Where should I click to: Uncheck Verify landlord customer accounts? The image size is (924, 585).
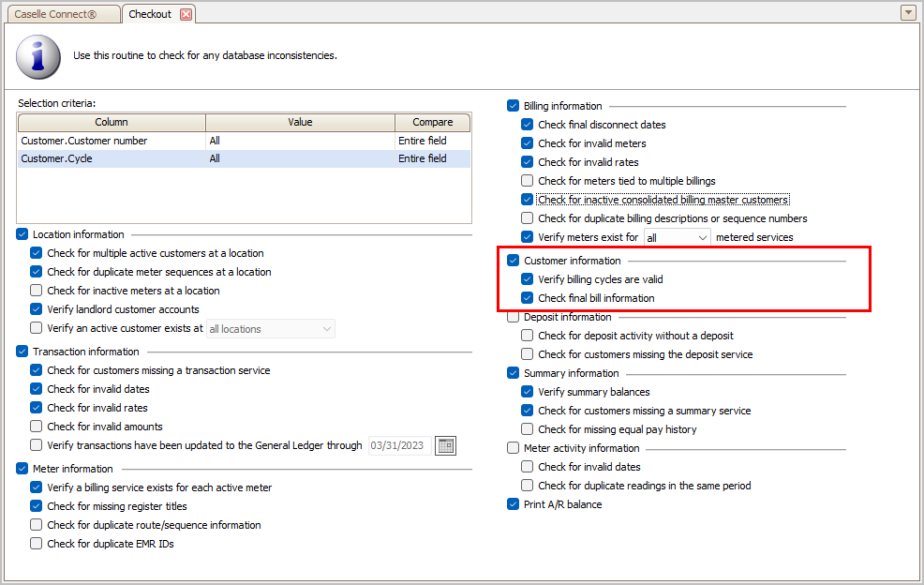click(x=36, y=309)
